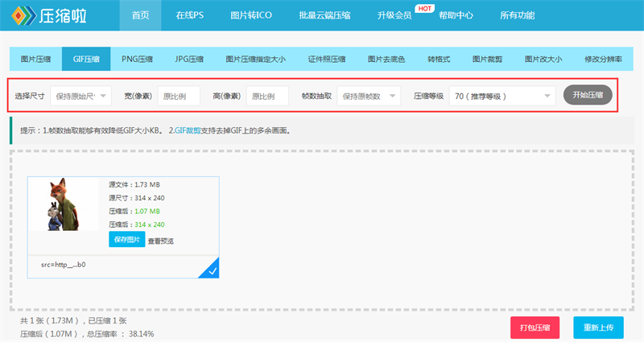644x342 pixels.
Task: Click the 高(像素) input field
Action: pyautogui.click(x=267, y=96)
